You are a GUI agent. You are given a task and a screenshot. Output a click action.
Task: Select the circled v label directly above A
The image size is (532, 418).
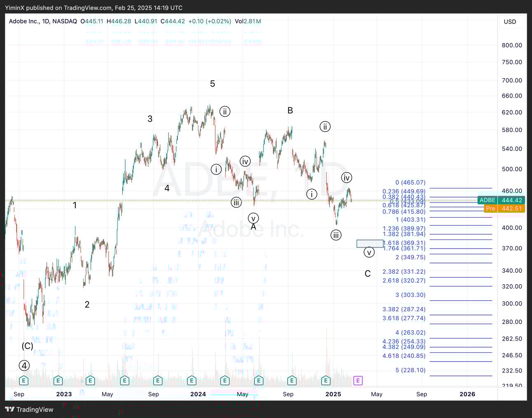point(253,218)
